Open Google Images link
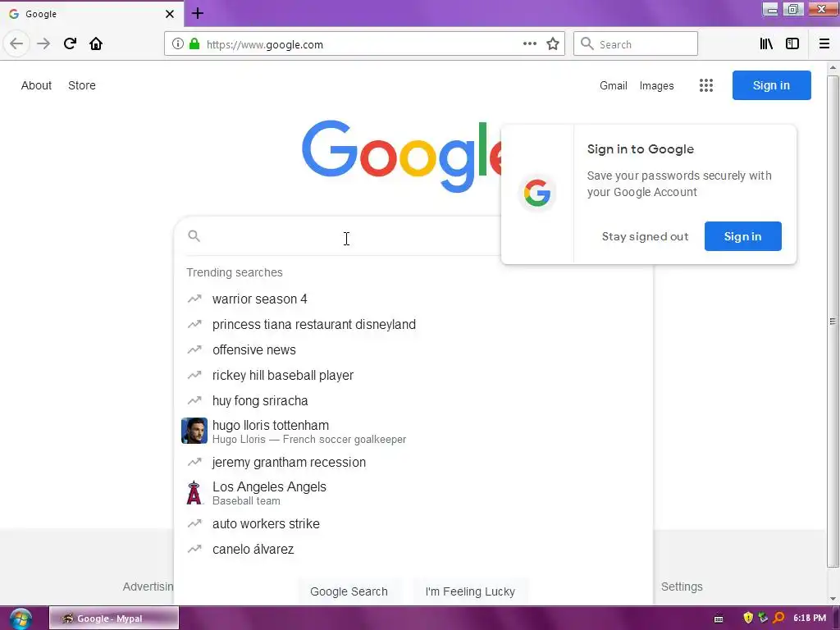The image size is (840, 630). (x=657, y=85)
